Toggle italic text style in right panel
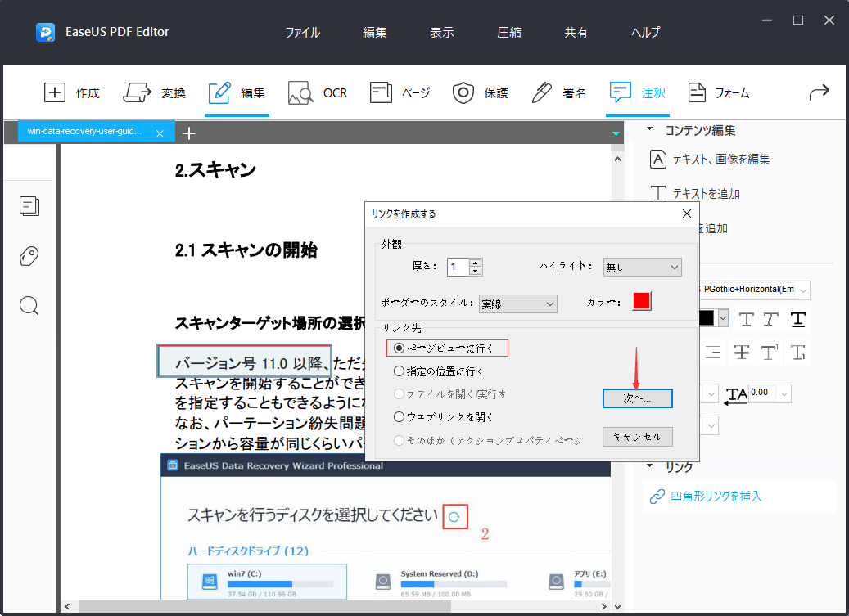The width and height of the screenshot is (849, 616). (x=770, y=320)
